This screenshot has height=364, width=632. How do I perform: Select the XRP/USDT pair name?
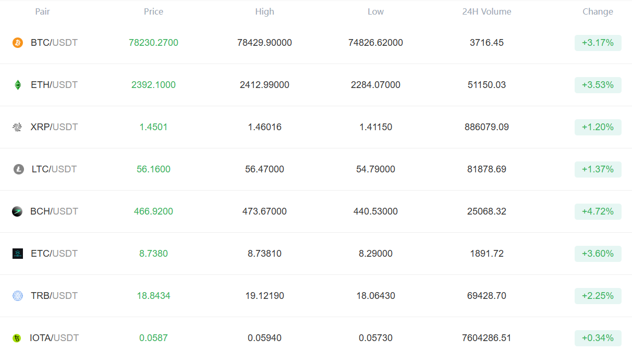pyautogui.click(x=54, y=127)
